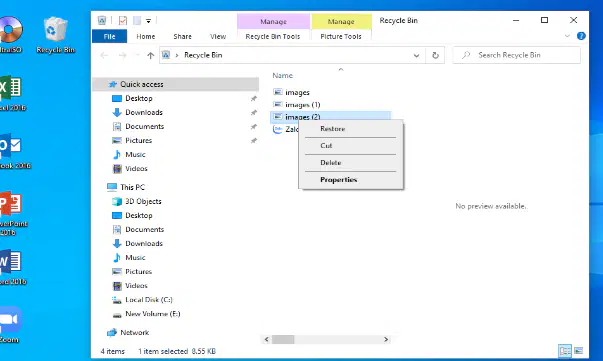
Task: Click the pin icon next to Downloads
Action: 253,113
